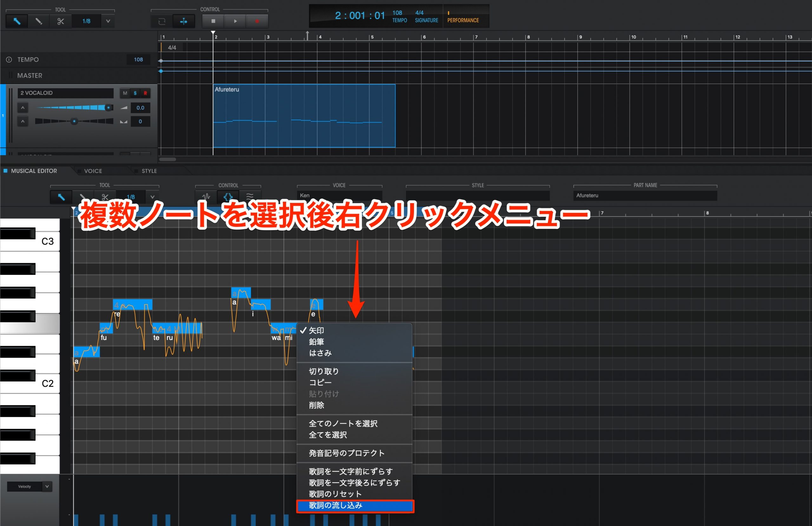
Task: Toggle the auto-scroll playhead follow button
Action: [184, 22]
